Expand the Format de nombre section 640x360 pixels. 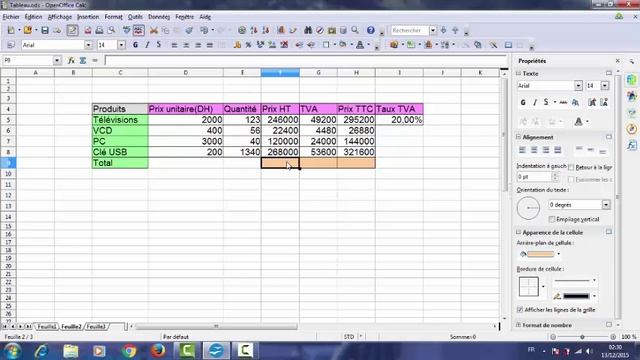519,325
